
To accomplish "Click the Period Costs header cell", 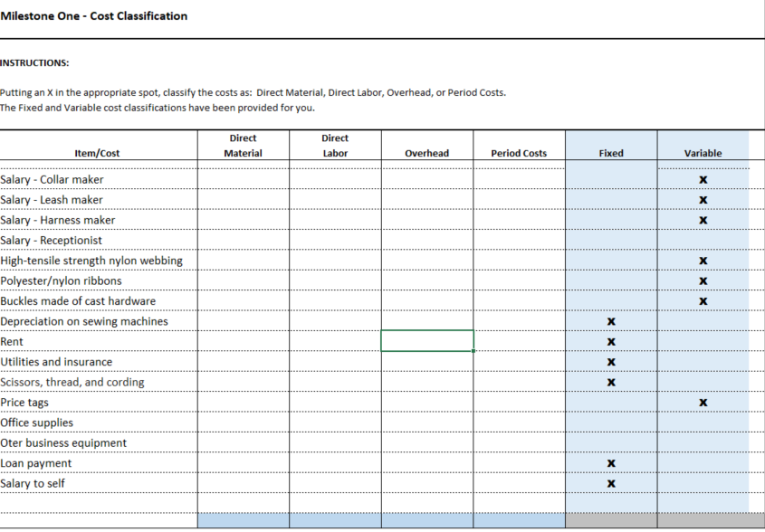I will [519, 152].
